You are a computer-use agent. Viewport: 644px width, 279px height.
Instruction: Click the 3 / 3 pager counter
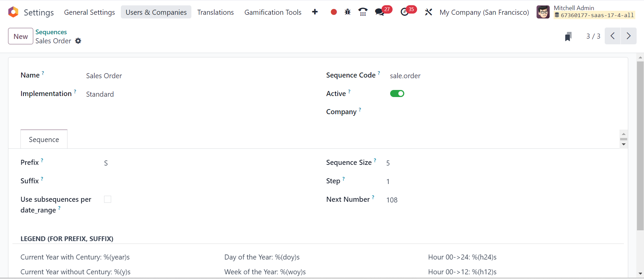click(593, 36)
